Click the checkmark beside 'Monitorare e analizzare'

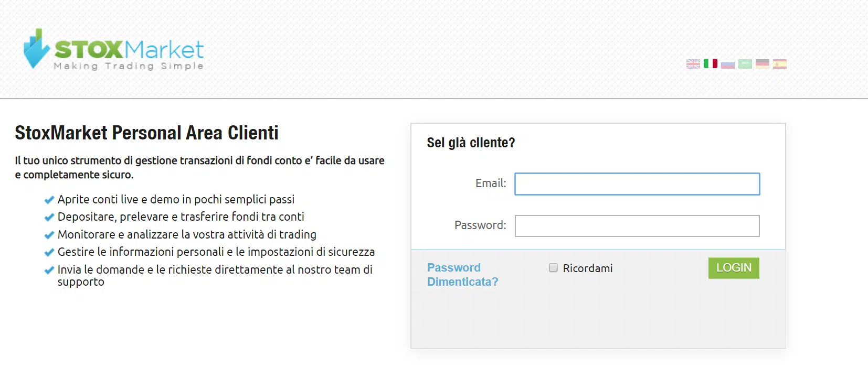pyautogui.click(x=49, y=235)
